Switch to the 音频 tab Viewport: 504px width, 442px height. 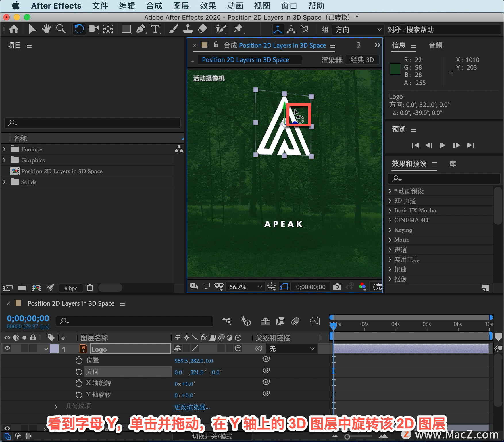[x=435, y=45]
